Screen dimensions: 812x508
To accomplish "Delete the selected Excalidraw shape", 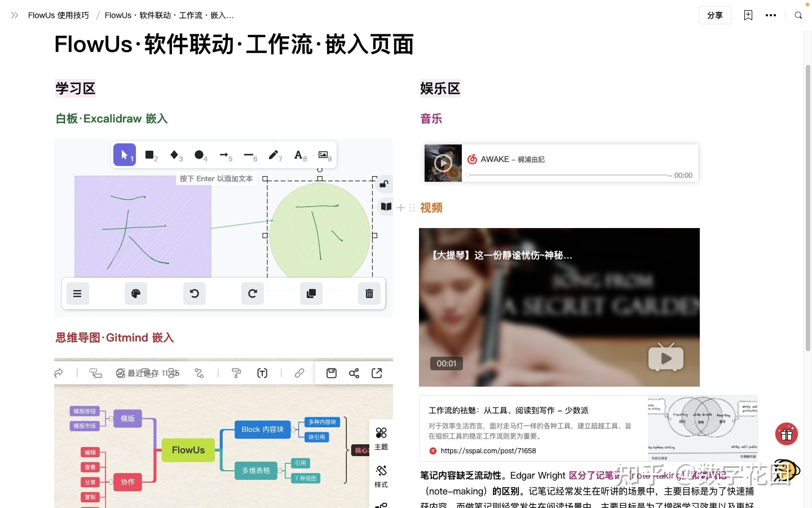I will (369, 294).
